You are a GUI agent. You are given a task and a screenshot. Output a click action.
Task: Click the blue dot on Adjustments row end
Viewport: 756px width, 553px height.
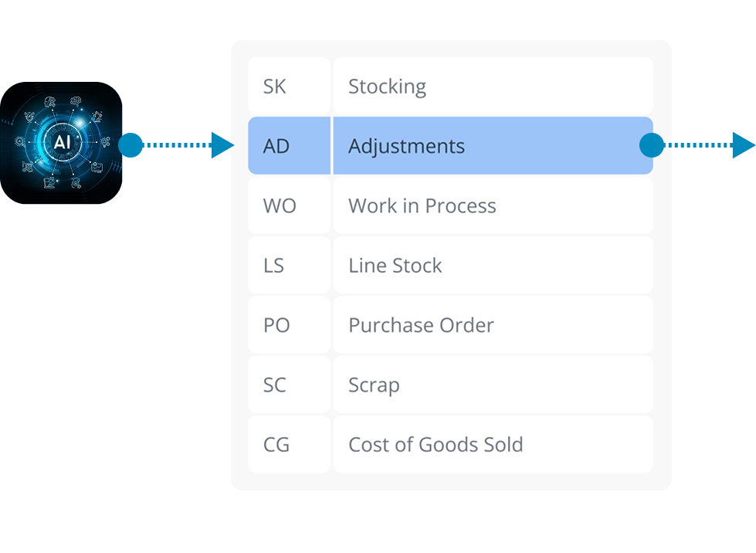click(652, 144)
